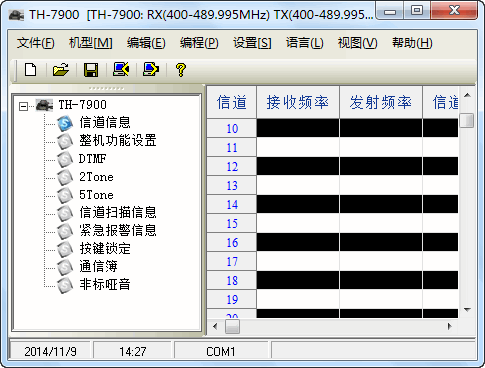The width and height of the screenshot is (485, 368).
Task: Select channel row header 15
Action: click(x=232, y=223)
